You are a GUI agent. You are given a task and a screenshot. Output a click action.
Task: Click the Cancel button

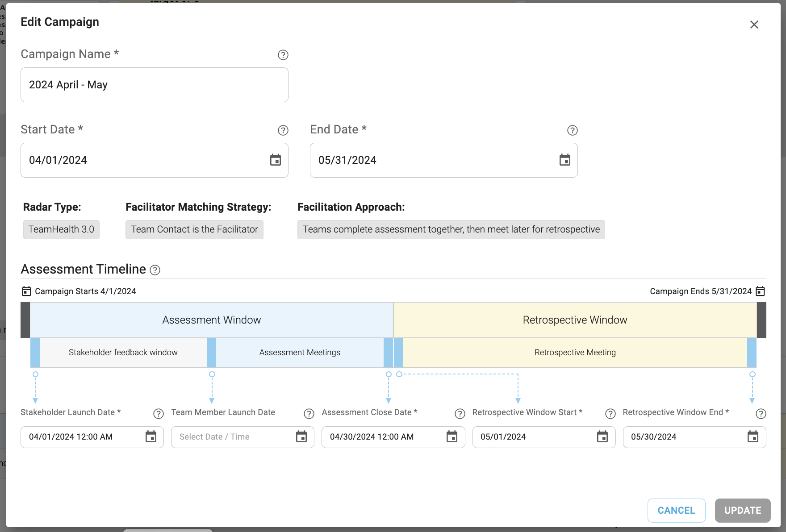[677, 511]
